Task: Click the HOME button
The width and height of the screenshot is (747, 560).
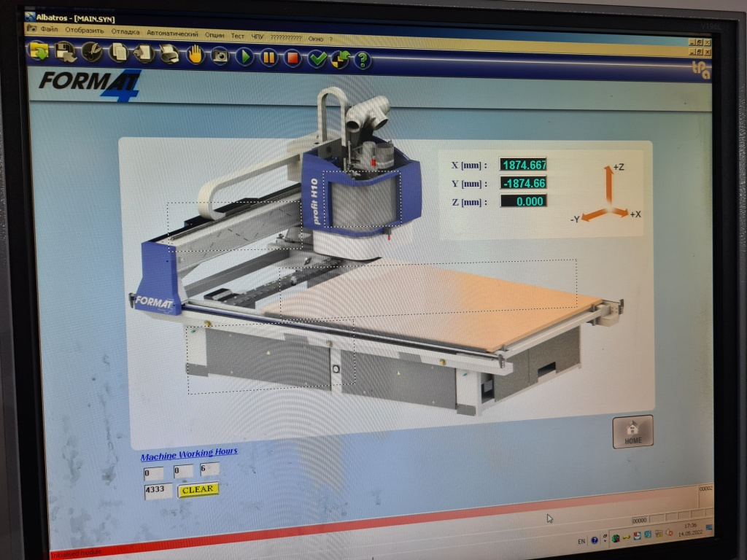Action: pyautogui.click(x=632, y=432)
